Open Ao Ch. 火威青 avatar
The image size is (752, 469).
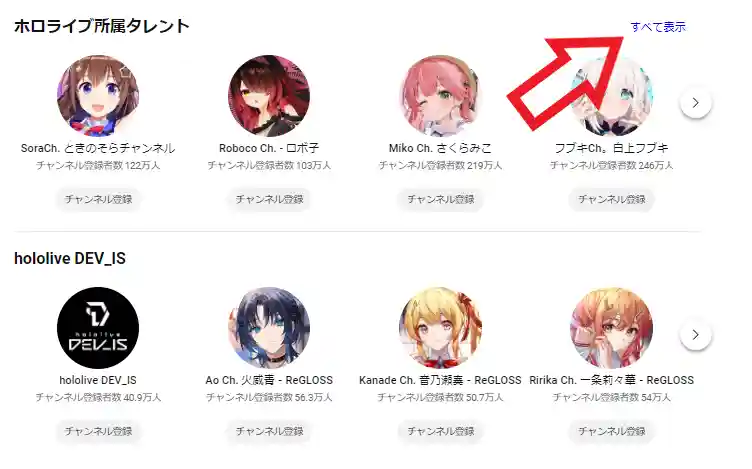point(269,328)
